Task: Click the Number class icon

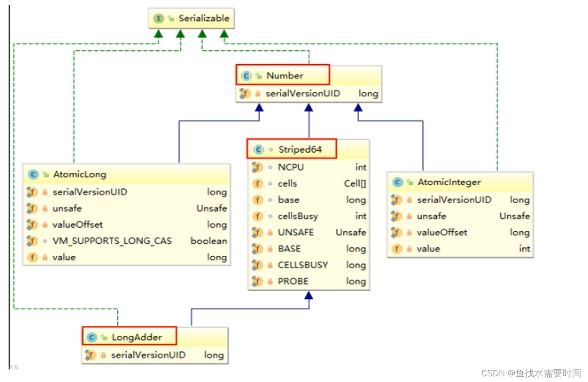Action: [246, 76]
